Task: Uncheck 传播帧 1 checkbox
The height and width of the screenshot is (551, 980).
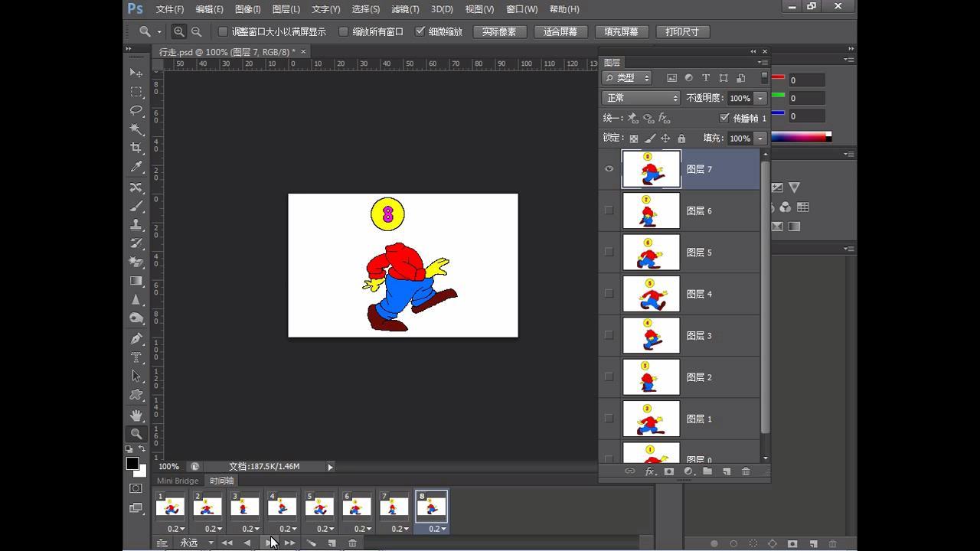Action: click(x=724, y=118)
